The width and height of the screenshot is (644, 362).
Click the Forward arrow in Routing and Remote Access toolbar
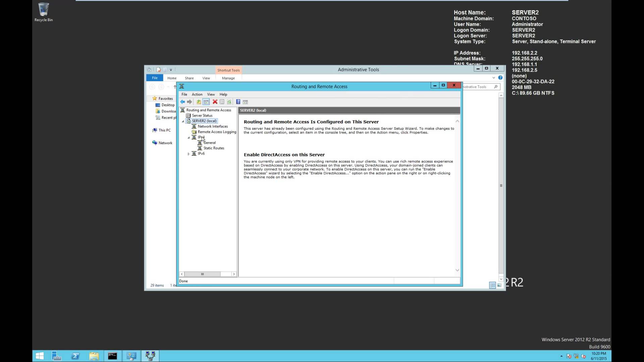click(x=190, y=102)
